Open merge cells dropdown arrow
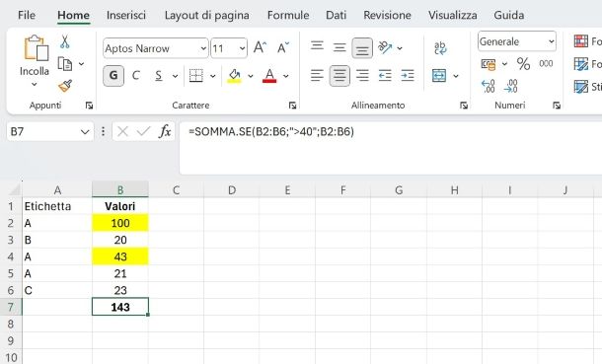This screenshot has height=364, width=602. [456, 76]
